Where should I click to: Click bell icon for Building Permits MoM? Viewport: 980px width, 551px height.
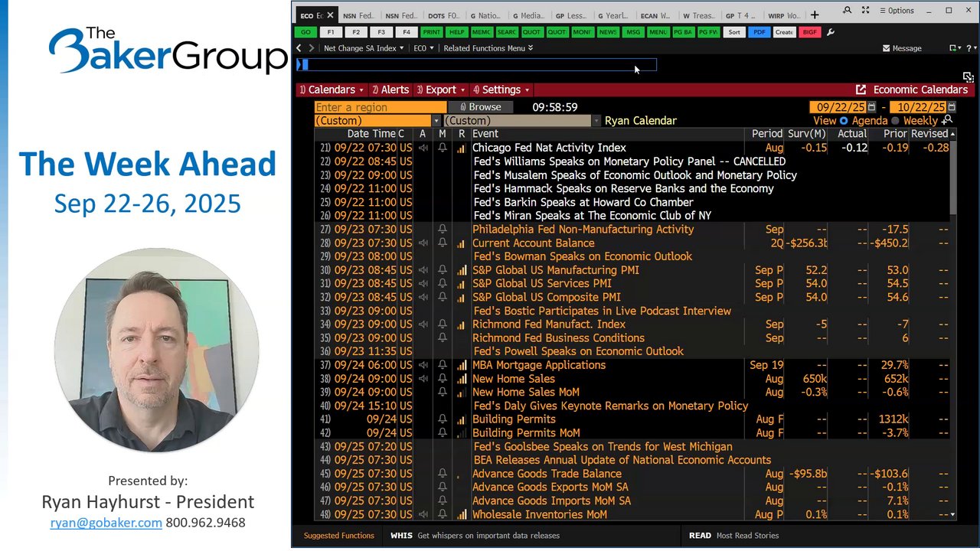(x=443, y=433)
